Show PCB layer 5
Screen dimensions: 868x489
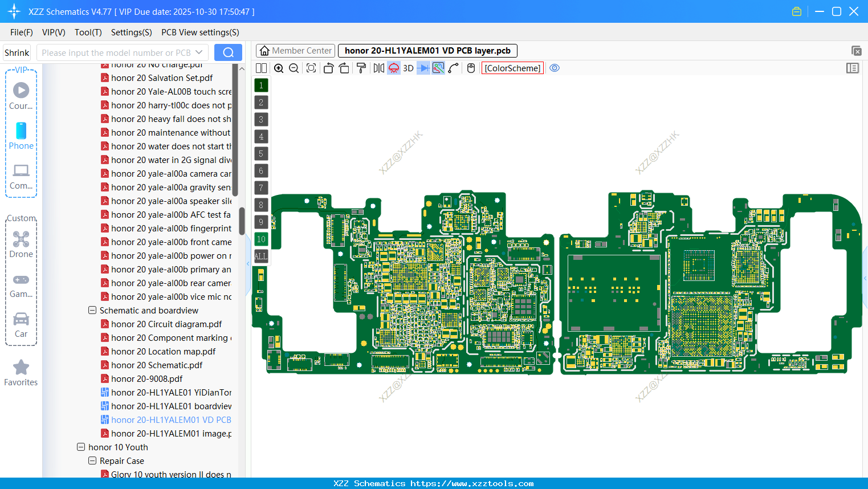click(x=261, y=154)
